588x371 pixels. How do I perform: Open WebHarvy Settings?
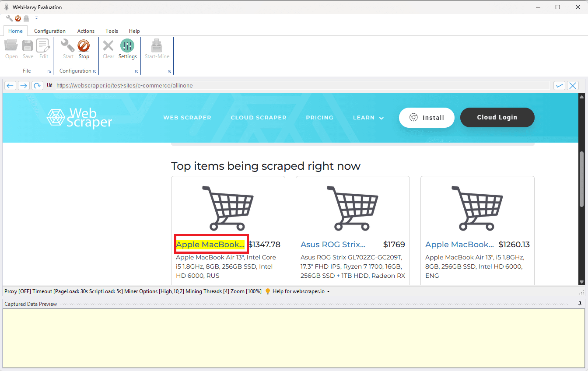(127, 48)
